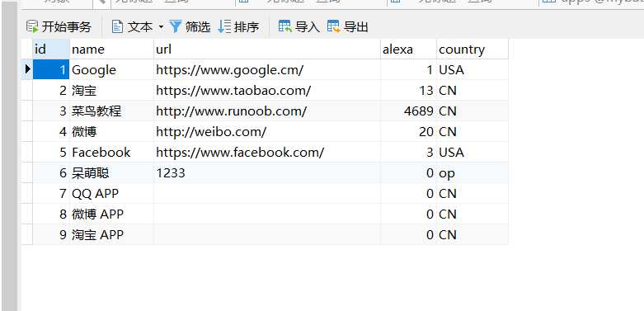Image resolution: width=644 pixels, height=311 pixels.
Task: Click the 文本 document icon
Action: point(117,27)
